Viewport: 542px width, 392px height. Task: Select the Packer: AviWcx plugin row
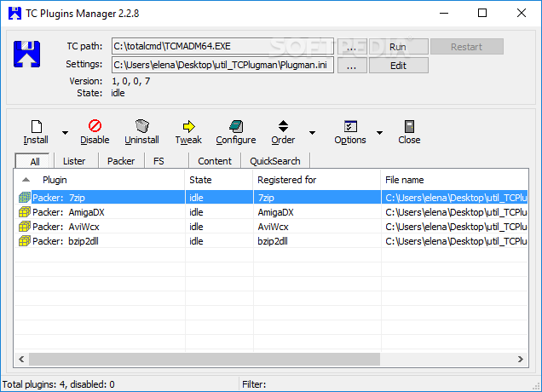pyautogui.click(x=271, y=227)
